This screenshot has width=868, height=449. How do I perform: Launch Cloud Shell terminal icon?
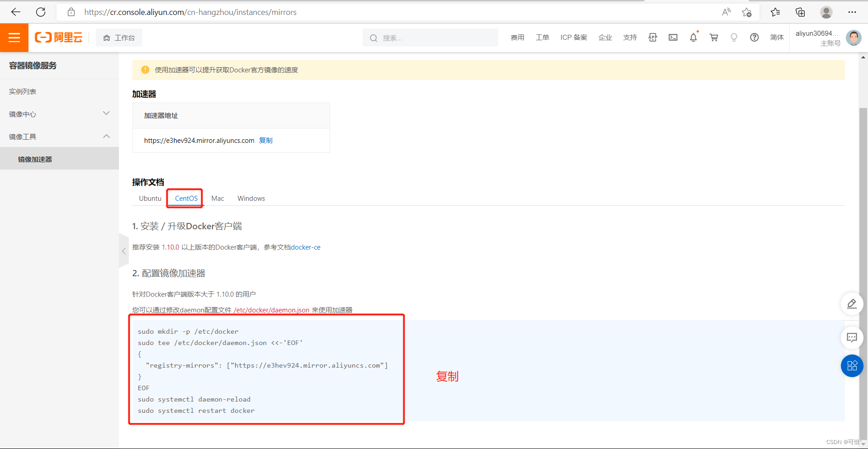[673, 38]
